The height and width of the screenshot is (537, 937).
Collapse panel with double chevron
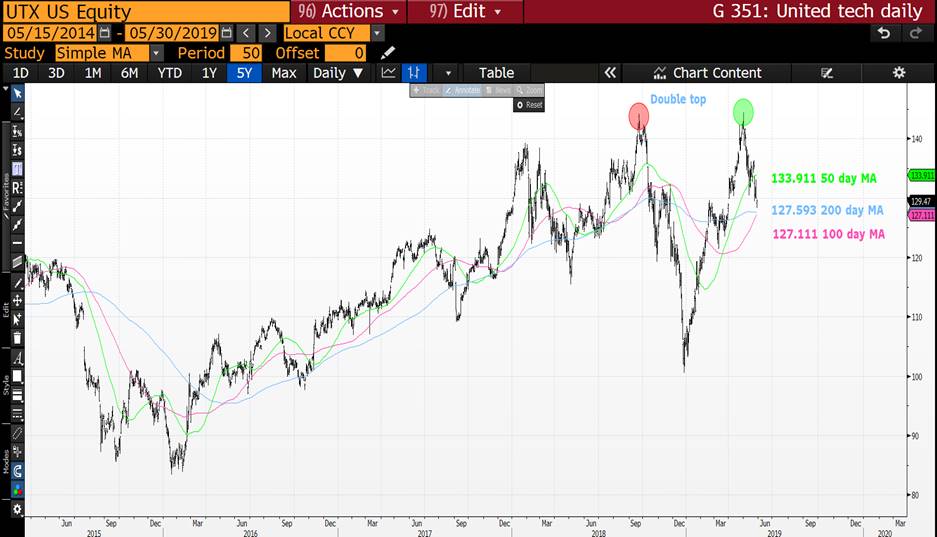610,73
